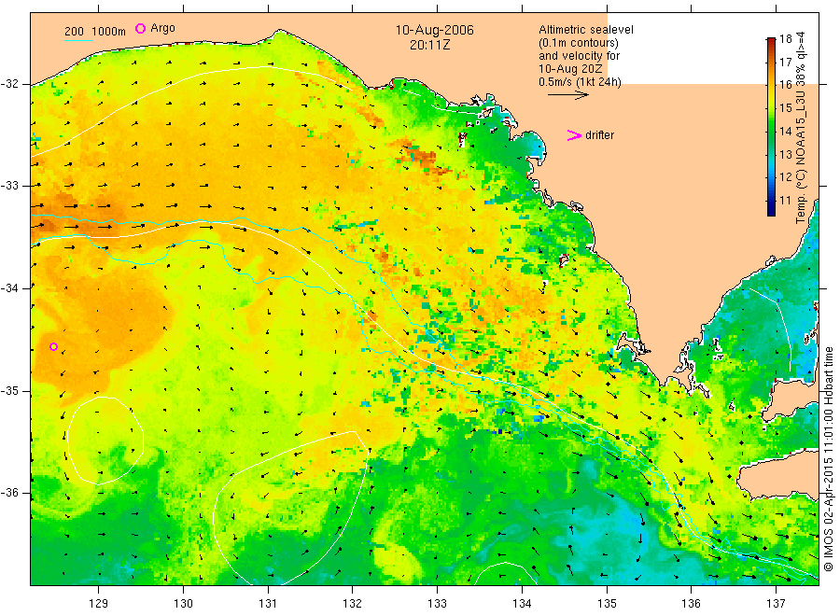
Task: Click the "10-Aug 20Z" text
Action: click(570, 68)
